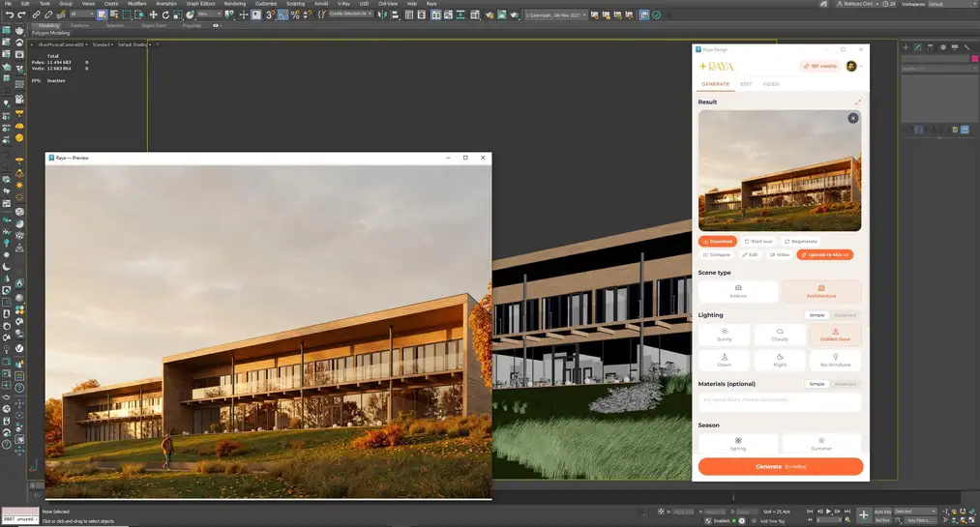Dismiss the result image with the X
980x527 pixels.
click(x=852, y=118)
